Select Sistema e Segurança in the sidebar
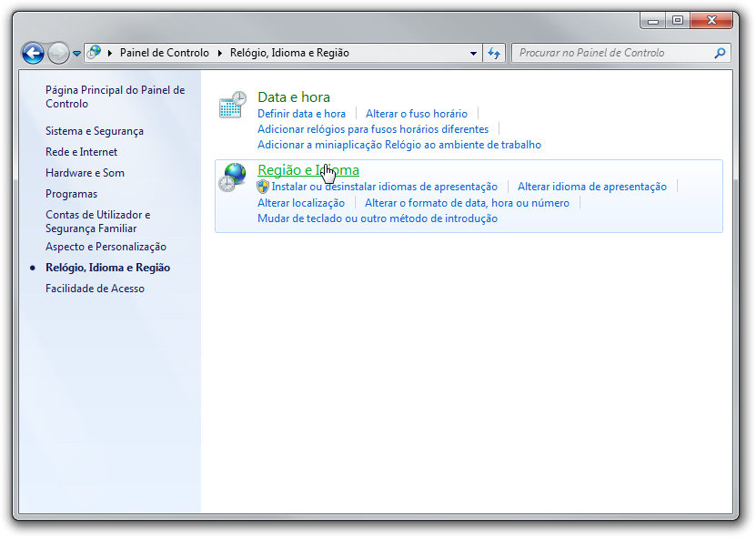756x538 pixels. [95, 131]
